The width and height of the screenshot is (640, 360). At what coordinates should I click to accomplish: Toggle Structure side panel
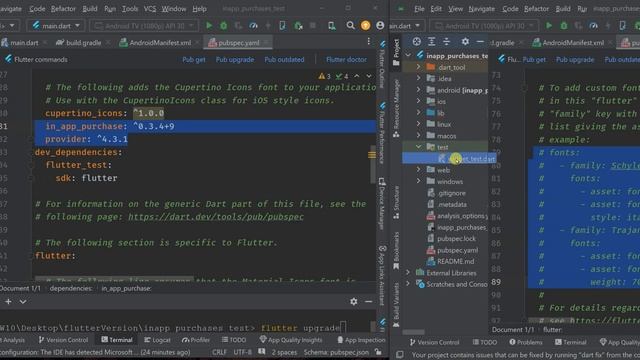click(x=396, y=203)
